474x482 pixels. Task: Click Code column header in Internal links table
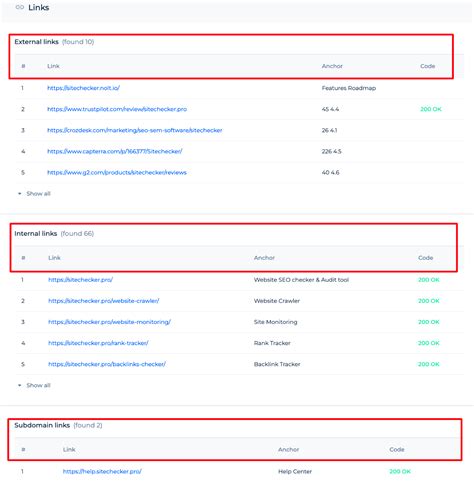(x=425, y=258)
